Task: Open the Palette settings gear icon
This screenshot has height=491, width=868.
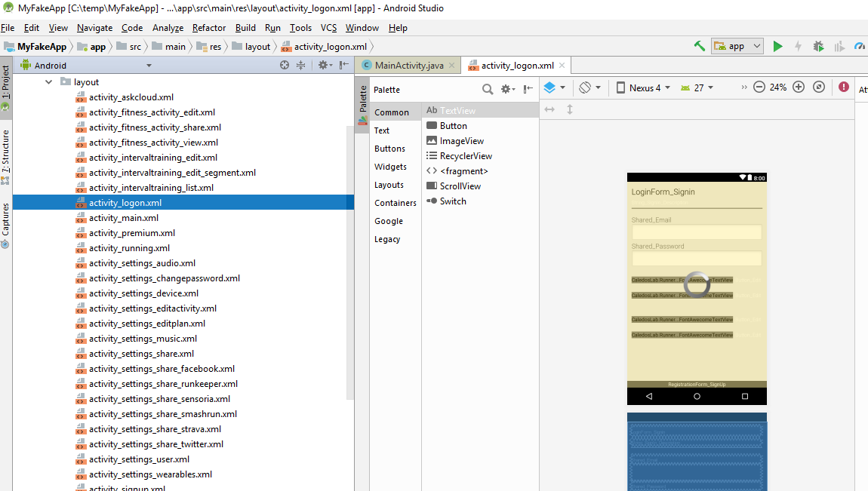Action: [507, 88]
